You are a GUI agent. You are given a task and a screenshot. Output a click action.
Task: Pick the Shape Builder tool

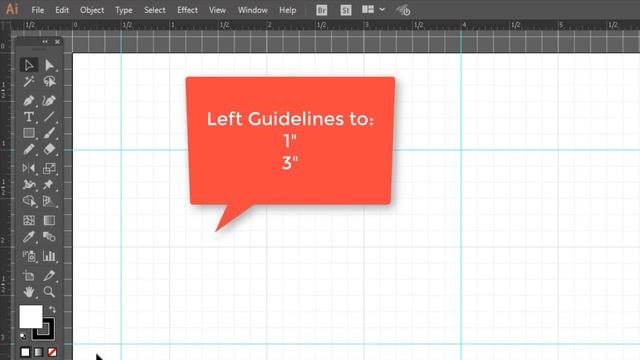(x=29, y=201)
